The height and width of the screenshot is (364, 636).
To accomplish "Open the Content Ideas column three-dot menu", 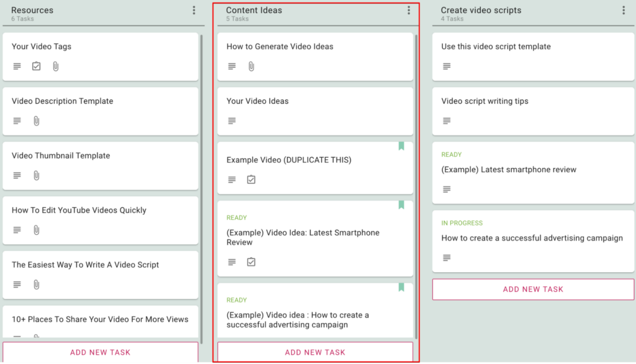I will coord(409,11).
